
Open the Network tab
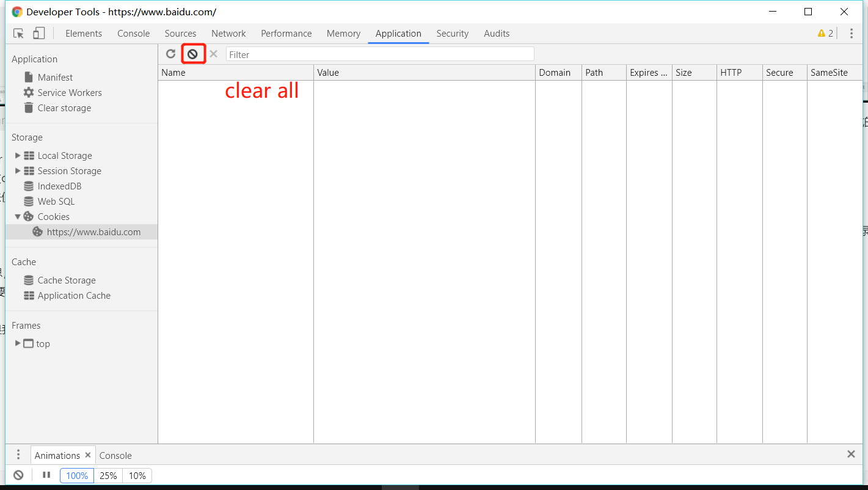pyautogui.click(x=228, y=34)
